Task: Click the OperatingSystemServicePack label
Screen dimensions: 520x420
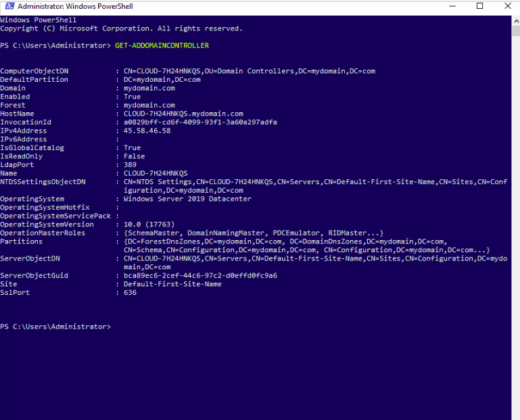Action: click(x=55, y=216)
